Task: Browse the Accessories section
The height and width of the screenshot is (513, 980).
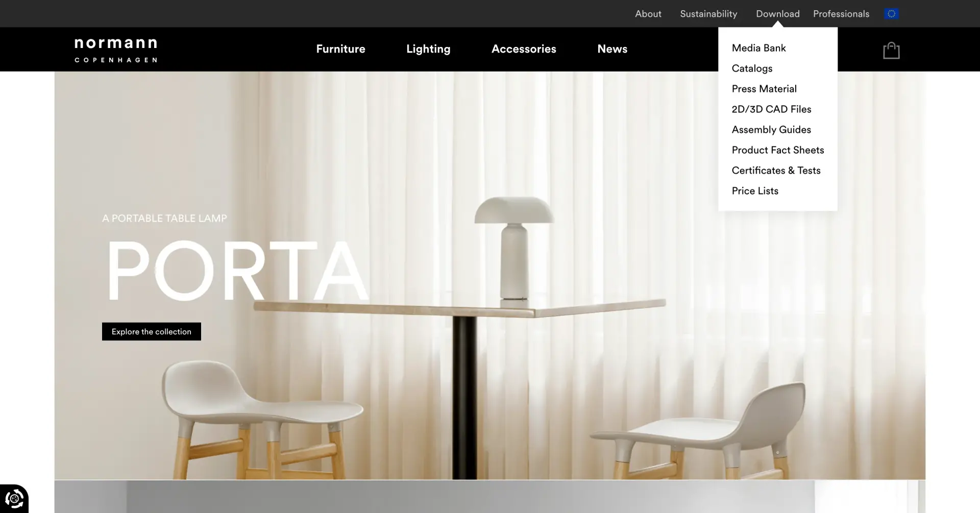Action: [x=524, y=49]
